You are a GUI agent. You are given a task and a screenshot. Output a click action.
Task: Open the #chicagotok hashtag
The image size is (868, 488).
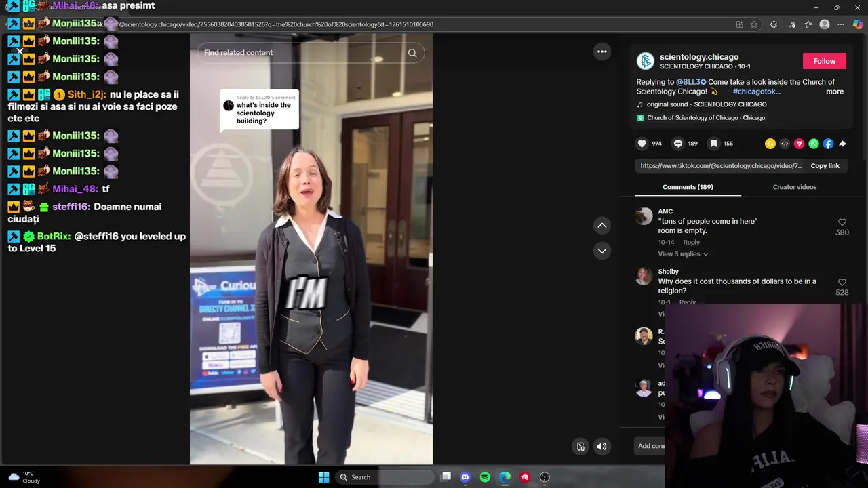[x=756, y=91]
